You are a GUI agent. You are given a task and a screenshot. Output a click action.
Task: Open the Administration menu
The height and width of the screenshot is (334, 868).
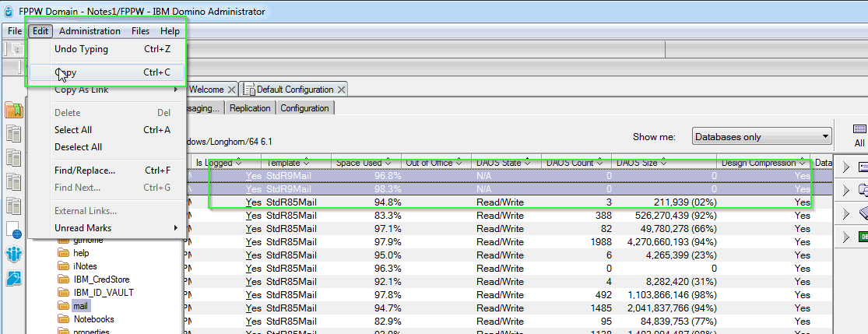tap(90, 31)
